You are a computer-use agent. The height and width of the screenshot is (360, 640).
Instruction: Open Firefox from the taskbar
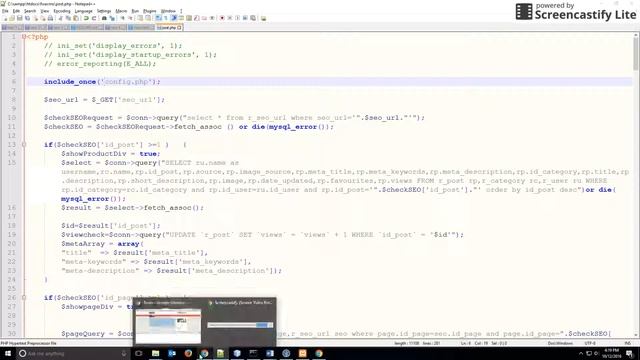[188, 353]
